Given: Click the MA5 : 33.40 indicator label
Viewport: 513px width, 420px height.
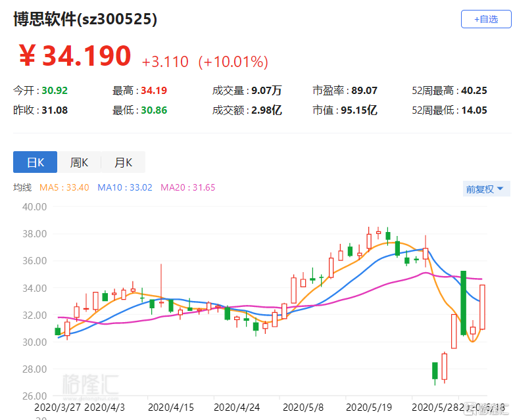Looking at the screenshot, I should [x=64, y=187].
